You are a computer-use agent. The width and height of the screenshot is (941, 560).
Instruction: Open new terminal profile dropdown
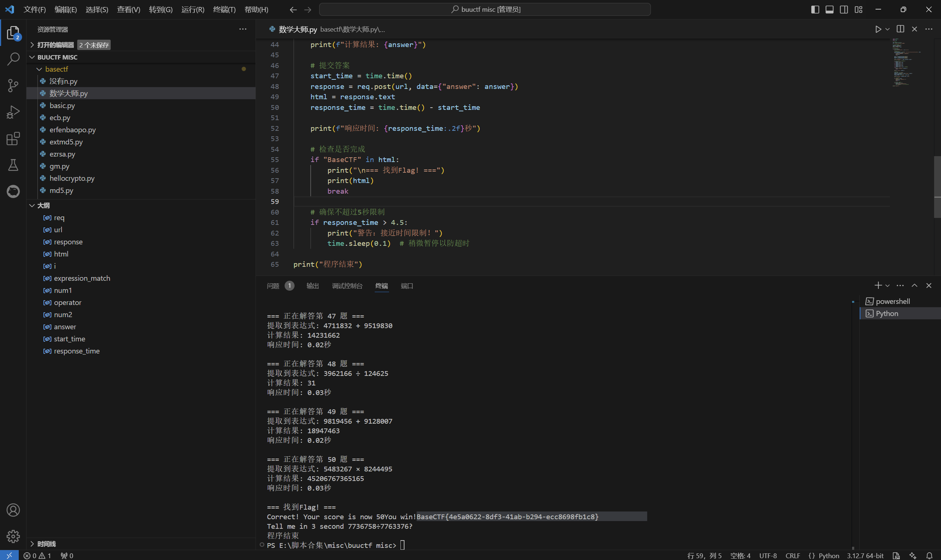887,285
